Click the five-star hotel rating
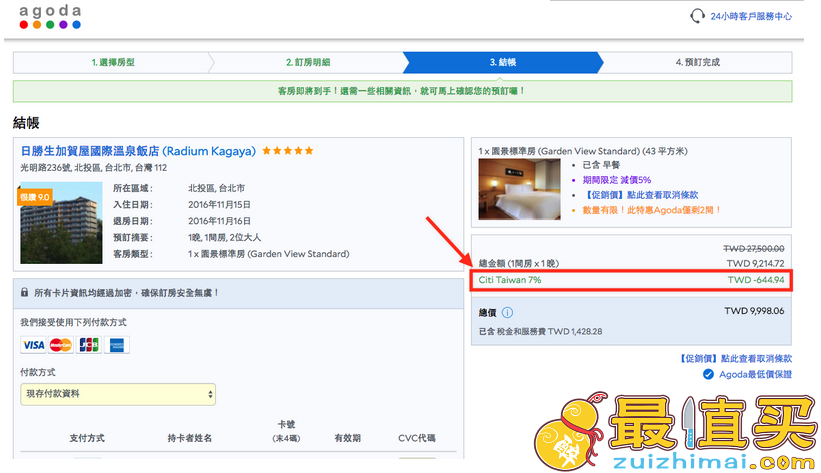This screenshot has height=473, width=821. [x=287, y=151]
